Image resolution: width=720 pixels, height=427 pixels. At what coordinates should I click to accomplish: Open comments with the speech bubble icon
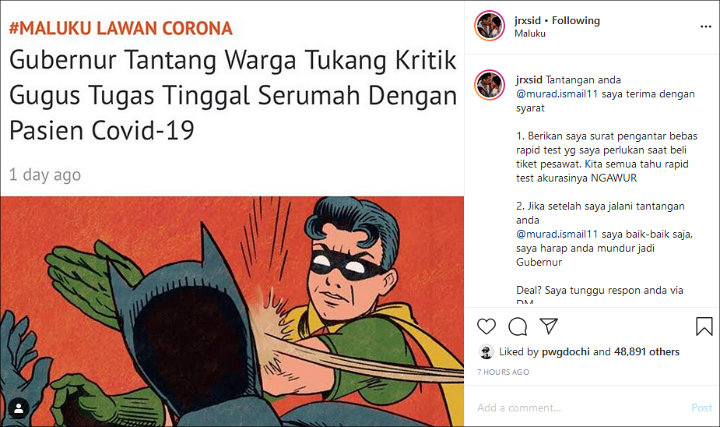518,326
